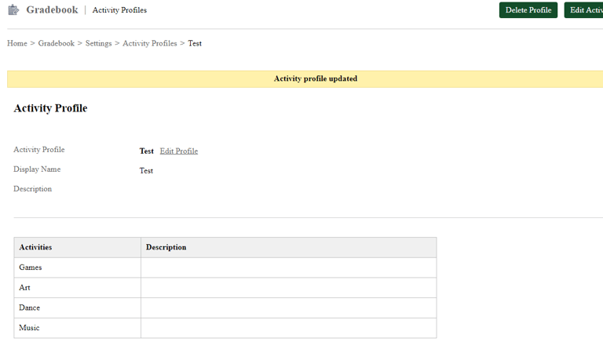Go to Home in the breadcrumb
603x364 pixels.
17,43
